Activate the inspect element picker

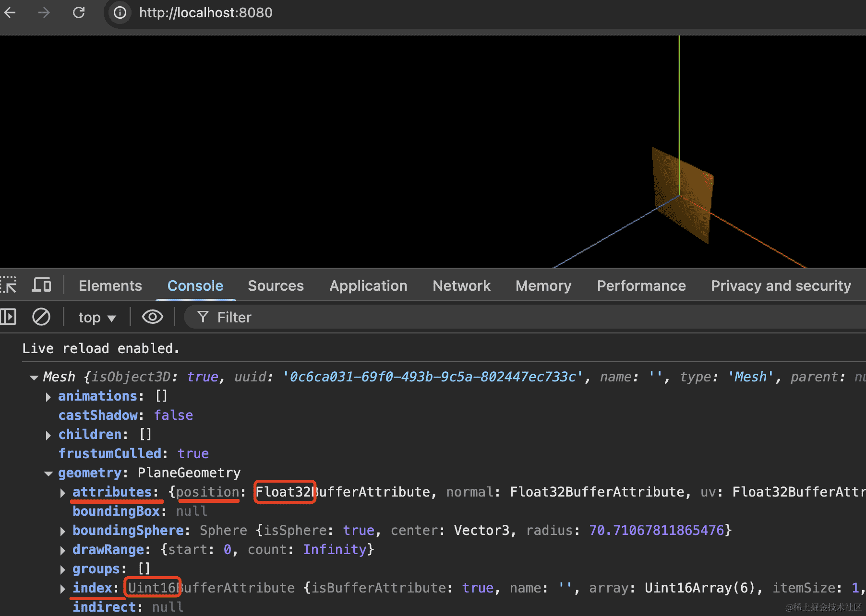9,285
